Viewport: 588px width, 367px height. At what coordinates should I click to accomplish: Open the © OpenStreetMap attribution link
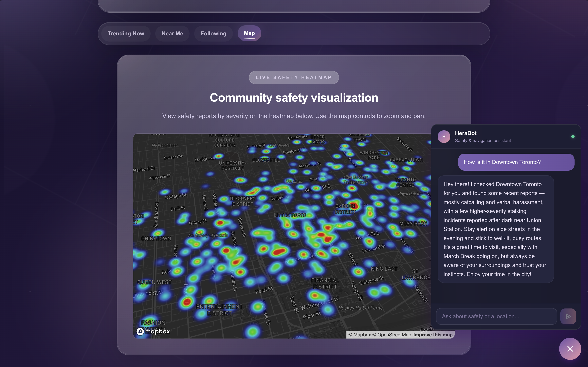coord(392,335)
